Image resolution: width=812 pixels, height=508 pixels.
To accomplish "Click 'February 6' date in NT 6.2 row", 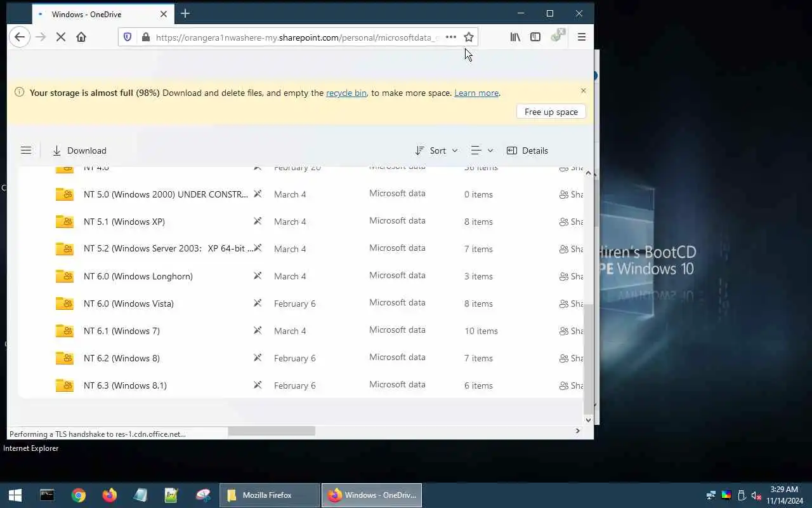I will click(x=295, y=358).
